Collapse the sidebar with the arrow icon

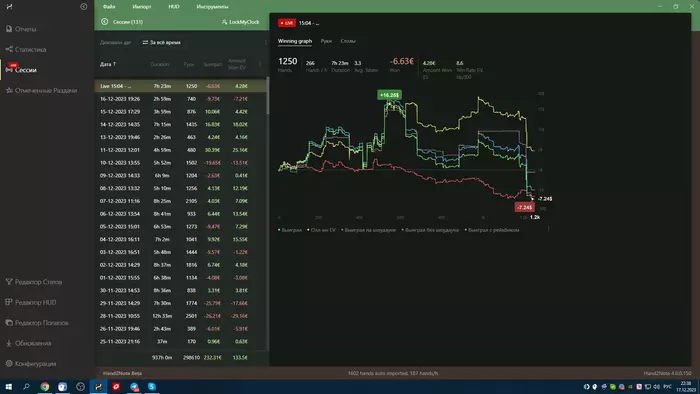83,7
